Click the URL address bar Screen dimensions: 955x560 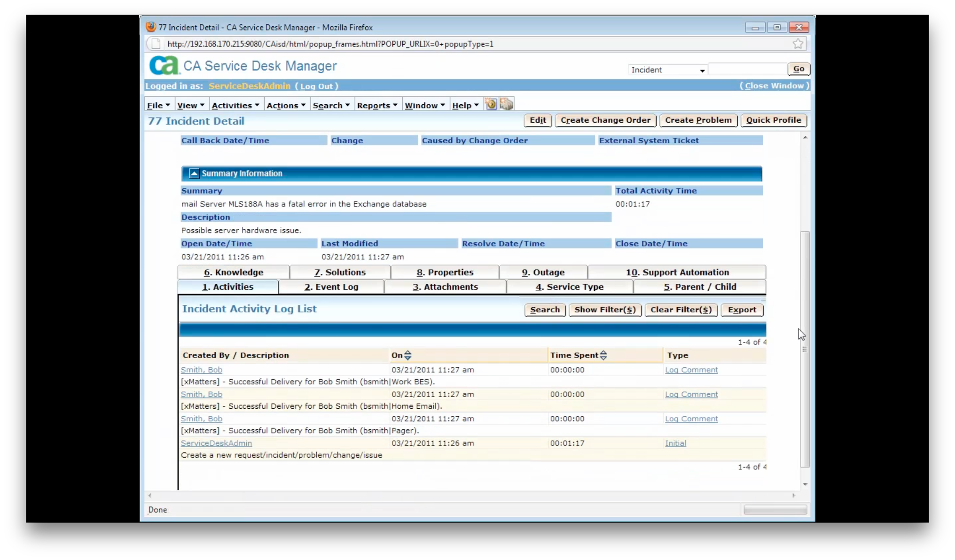point(477,44)
